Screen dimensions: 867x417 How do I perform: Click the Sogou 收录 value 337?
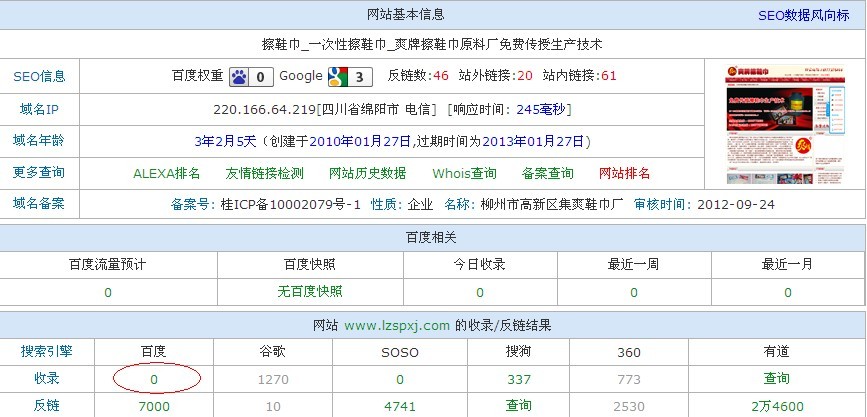click(519, 380)
